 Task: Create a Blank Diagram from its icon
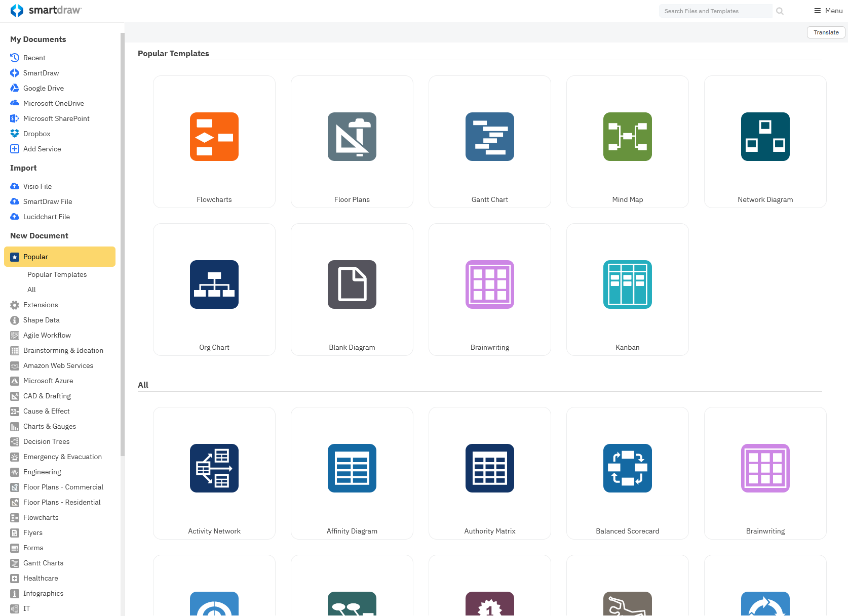tap(352, 284)
